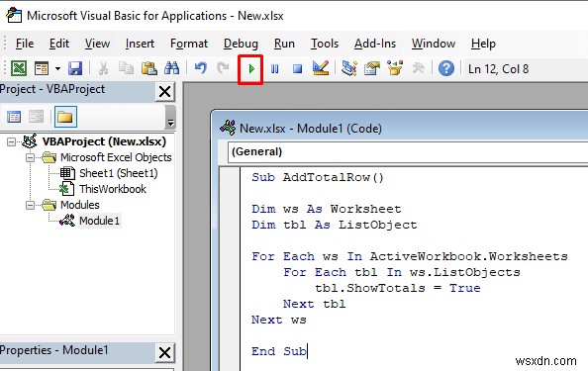Open Project Explorer toolbar icon
The image size is (588, 371).
[349, 68]
